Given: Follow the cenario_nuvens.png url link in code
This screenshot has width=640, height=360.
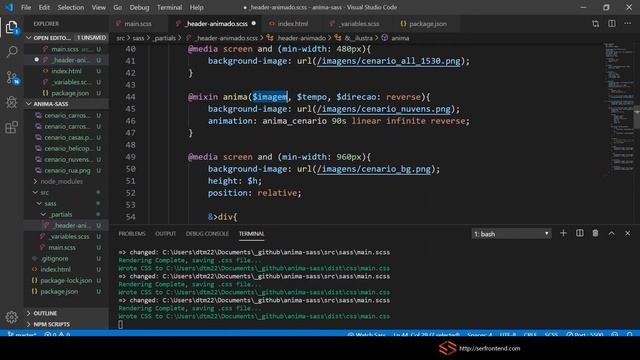Looking at the screenshot, I should point(384,109).
